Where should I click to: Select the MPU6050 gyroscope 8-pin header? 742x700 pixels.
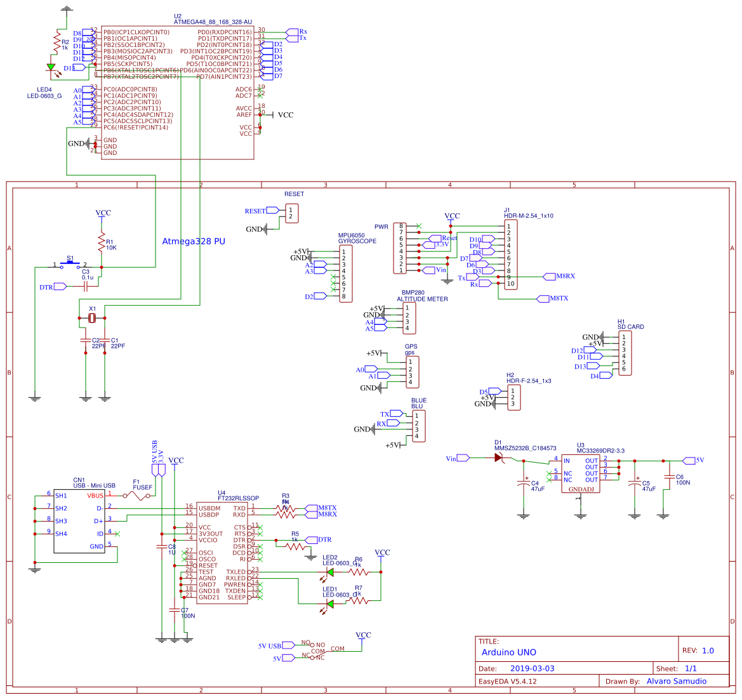pyautogui.click(x=346, y=274)
